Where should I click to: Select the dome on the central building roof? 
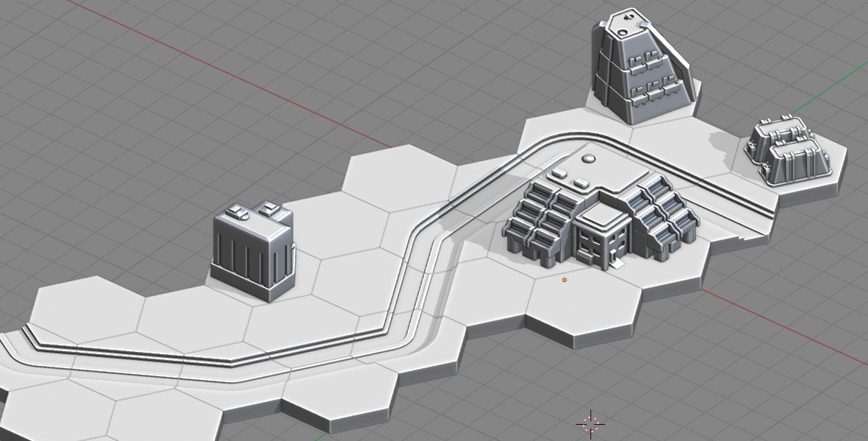[x=589, y=158]
